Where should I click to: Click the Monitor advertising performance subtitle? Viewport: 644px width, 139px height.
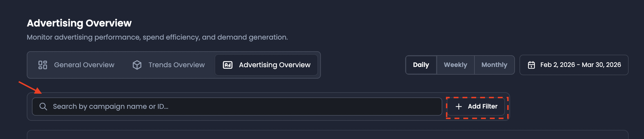tap(157, 37)
